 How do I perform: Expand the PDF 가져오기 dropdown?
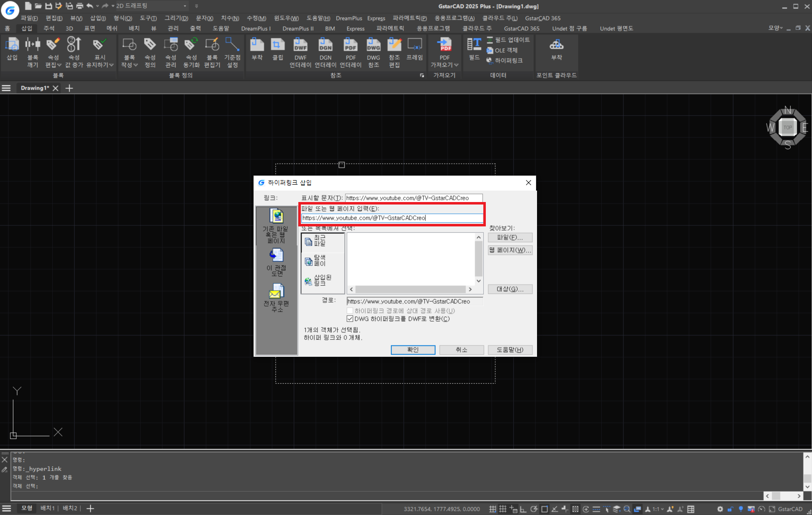456,65
